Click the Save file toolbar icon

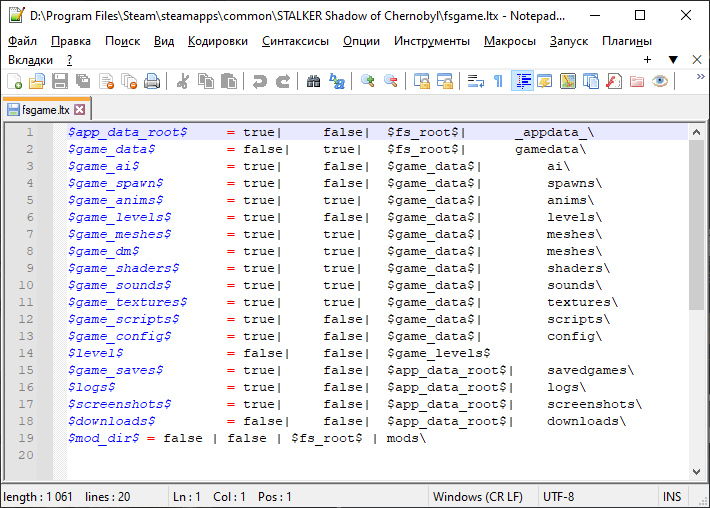(59, 81)
